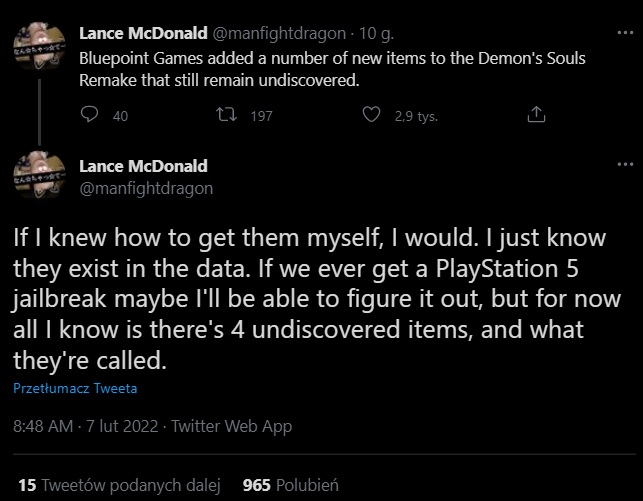Screen dimensions: 643x501
Task: Click the main tweet's Lance McDonald name
Action: coord(142,166)
